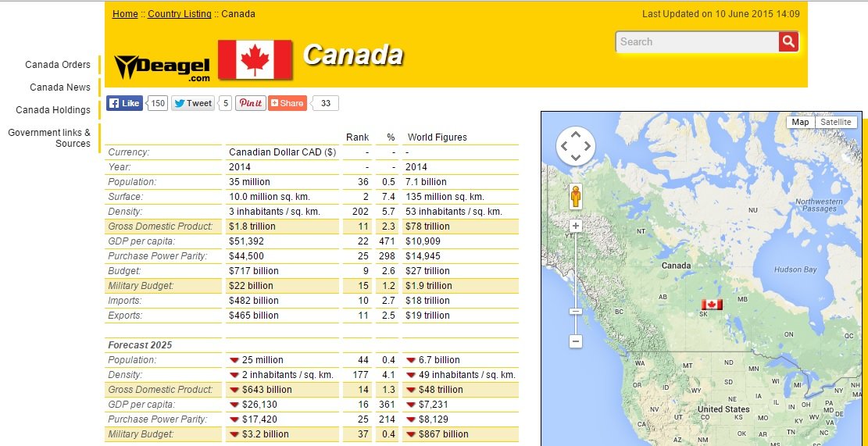The width and height of the screenshot is (868, 446).
Task: Click the Canada flag marker on map
Action: pyautogui.click(x=712, y=305)
